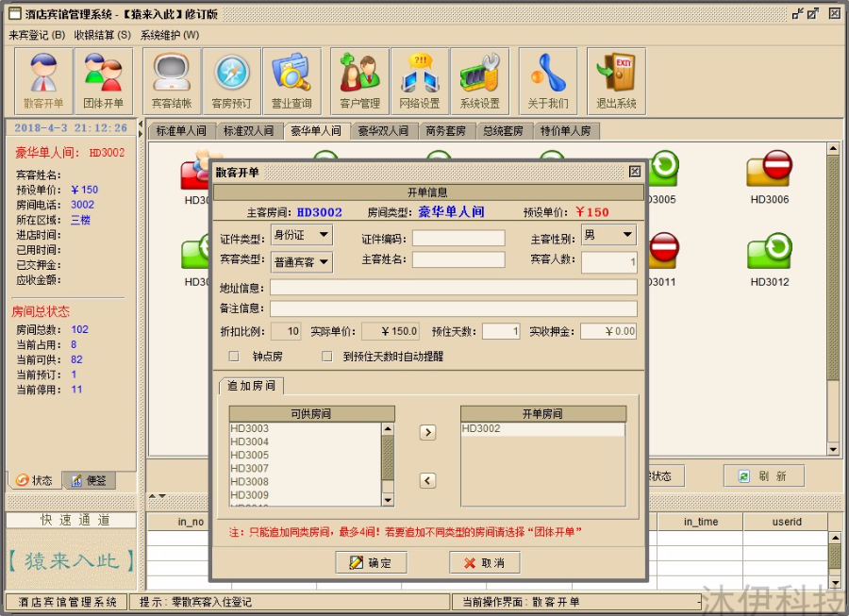Select the 豪华单人间 tab
The width and height of the screenshot is (849, 616).
pyautogui.click(x=316, y=131)
